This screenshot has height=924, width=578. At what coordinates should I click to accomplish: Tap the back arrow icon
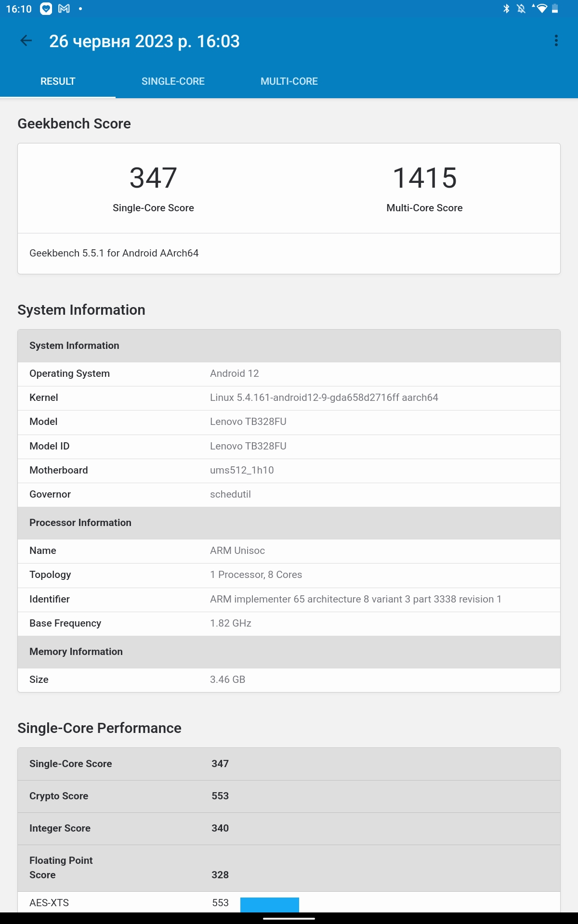pyautogui.click(x=26, y=41)
